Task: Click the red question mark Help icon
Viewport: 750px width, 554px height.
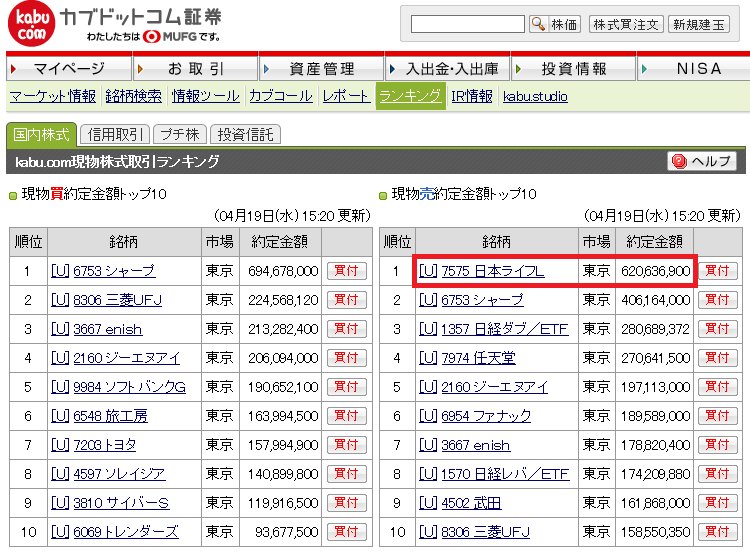Action: pyautogui.click(x=679, y=161)
